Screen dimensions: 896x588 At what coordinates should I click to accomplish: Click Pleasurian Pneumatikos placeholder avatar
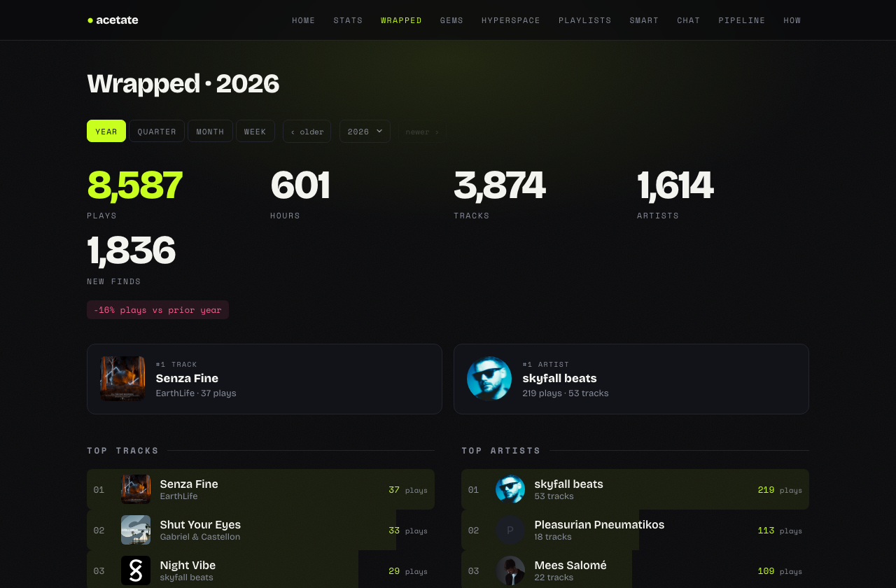click(510, 530)
